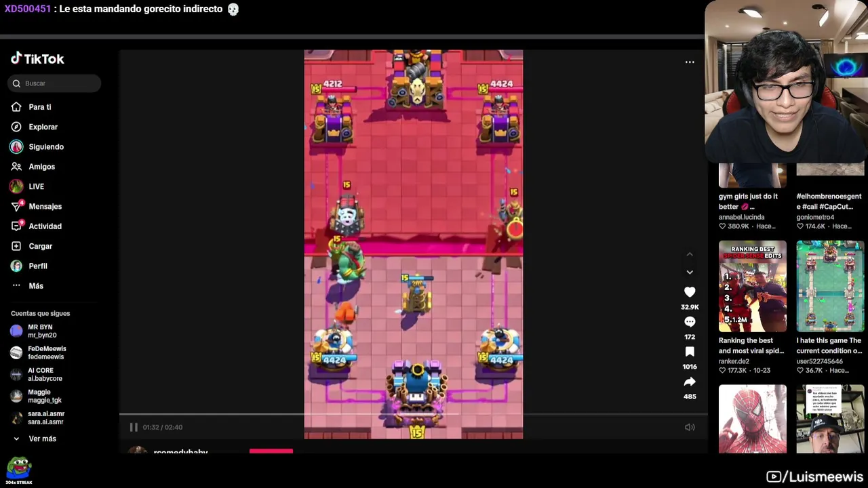This screenshot has height=488, width=868.
Task: Open Ranking best Spider-Sense edits thumbnail
Action: [753, 286]
